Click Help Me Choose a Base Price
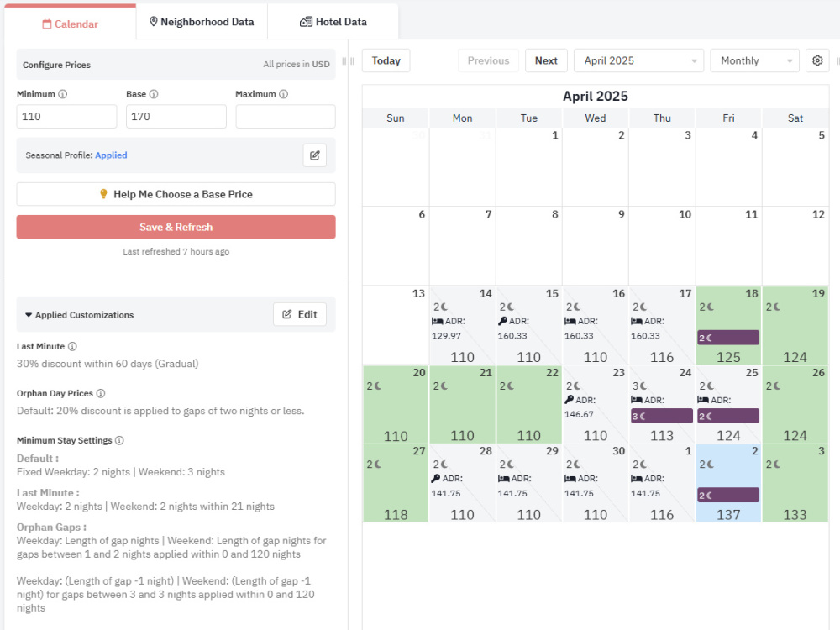 tap(176, 195)
